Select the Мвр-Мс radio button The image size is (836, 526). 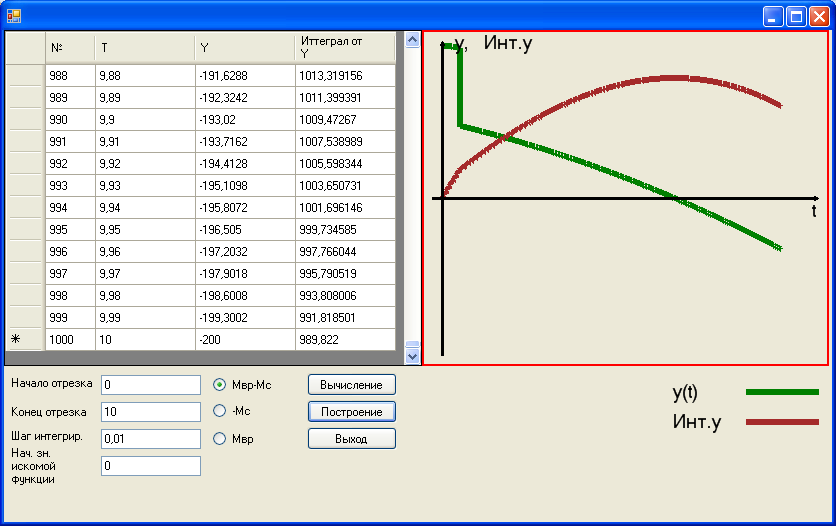(x=219, y=384)
